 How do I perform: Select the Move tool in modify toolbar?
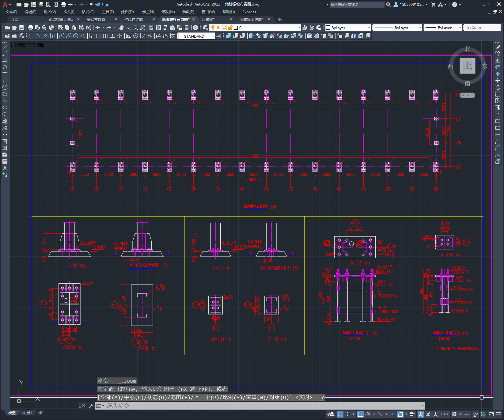(x=498, y=81)
